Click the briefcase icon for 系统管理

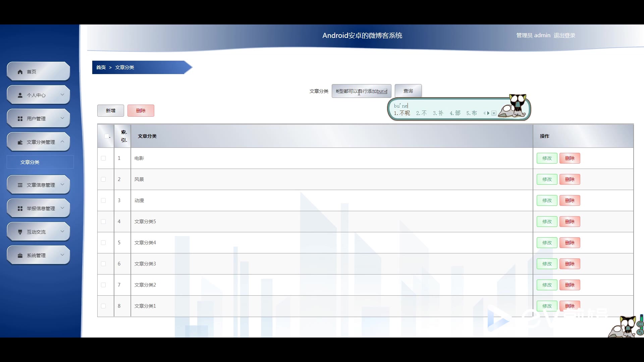pos(20,255)
